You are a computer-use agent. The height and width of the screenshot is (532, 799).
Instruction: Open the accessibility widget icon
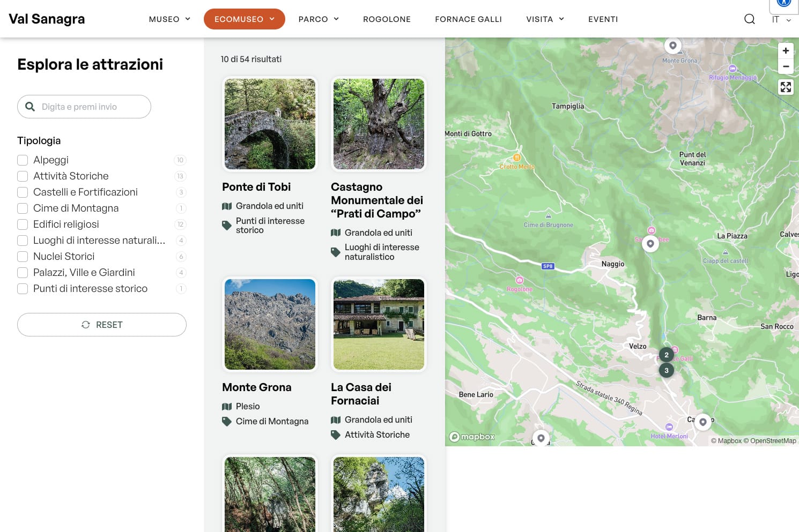(x=784, y=3)
